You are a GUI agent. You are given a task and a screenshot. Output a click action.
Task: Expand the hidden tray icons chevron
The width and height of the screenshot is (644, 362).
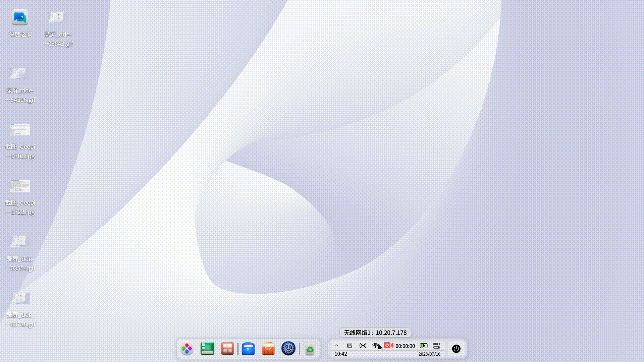point(336,346)
